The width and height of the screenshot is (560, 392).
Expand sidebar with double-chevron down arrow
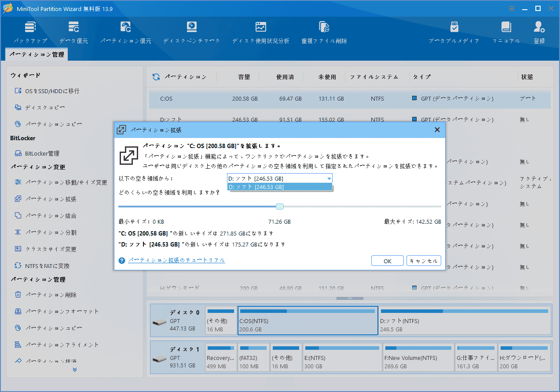75,370
